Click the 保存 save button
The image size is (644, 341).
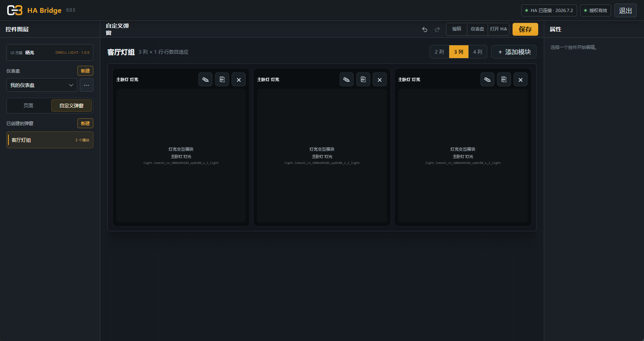coord(525,29)
